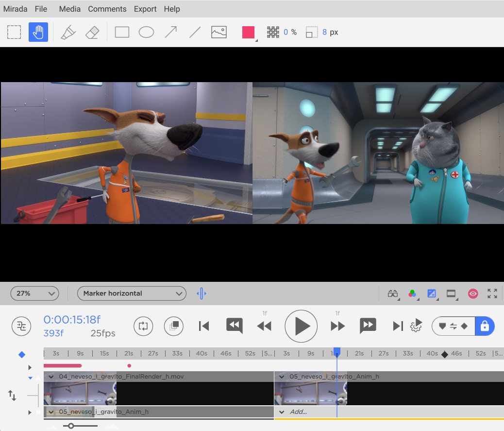
Task: Step forward one frame
Action: (338, 326)
